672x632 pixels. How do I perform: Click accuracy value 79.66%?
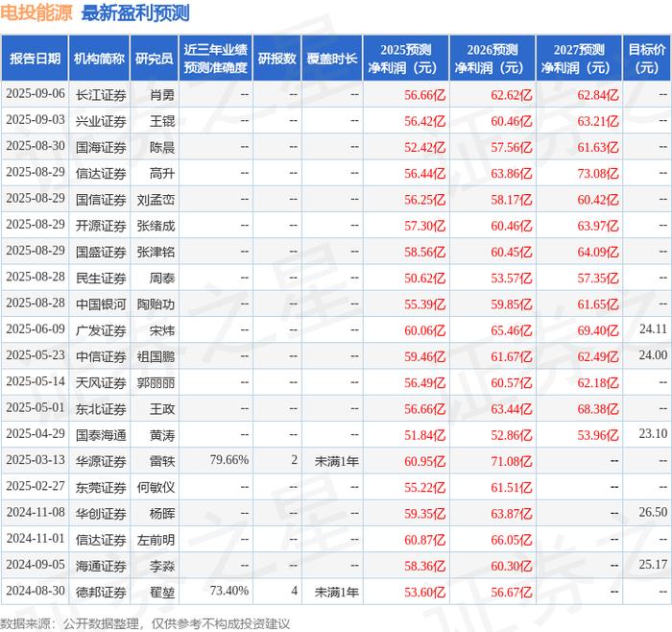(x=229, y=460)
